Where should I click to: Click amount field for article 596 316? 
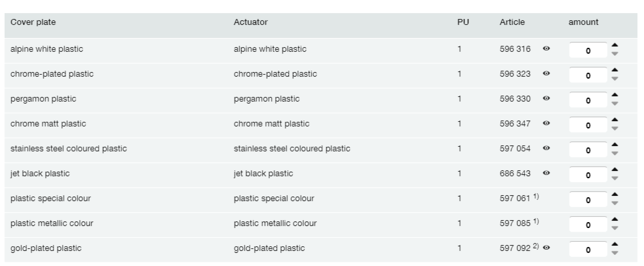588,50
